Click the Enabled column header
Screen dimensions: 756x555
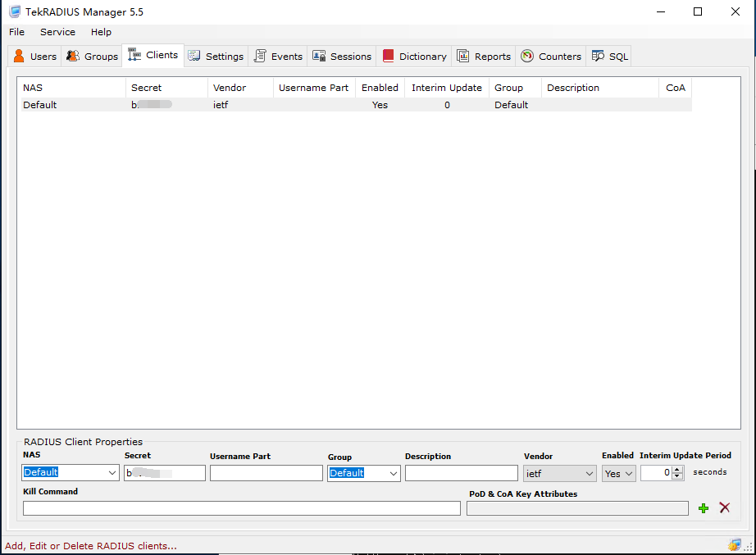(380, 88)
